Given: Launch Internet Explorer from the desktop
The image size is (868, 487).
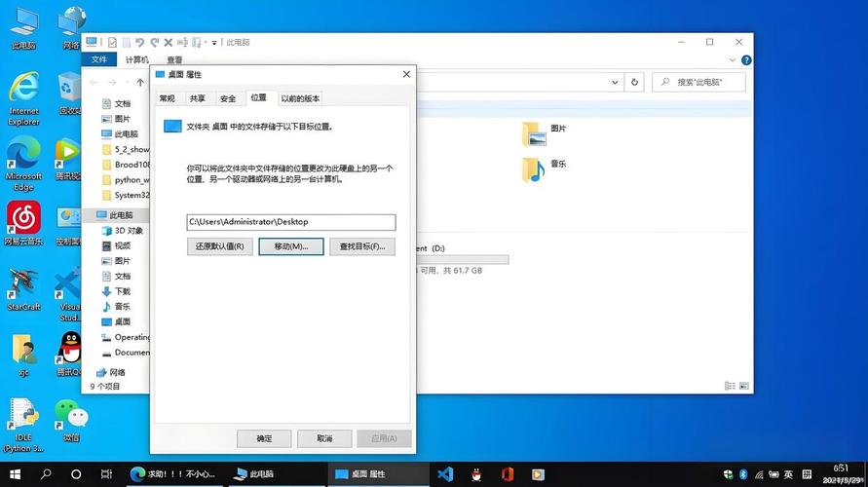Looking at the screenshot, I should tap(23, 98).
